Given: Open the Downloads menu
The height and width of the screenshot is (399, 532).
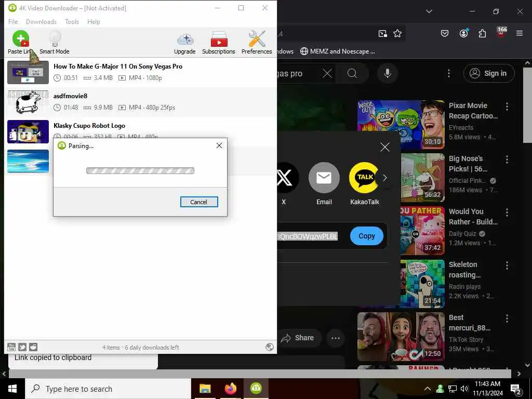Looking at the screenshot, I should [41, 22].
